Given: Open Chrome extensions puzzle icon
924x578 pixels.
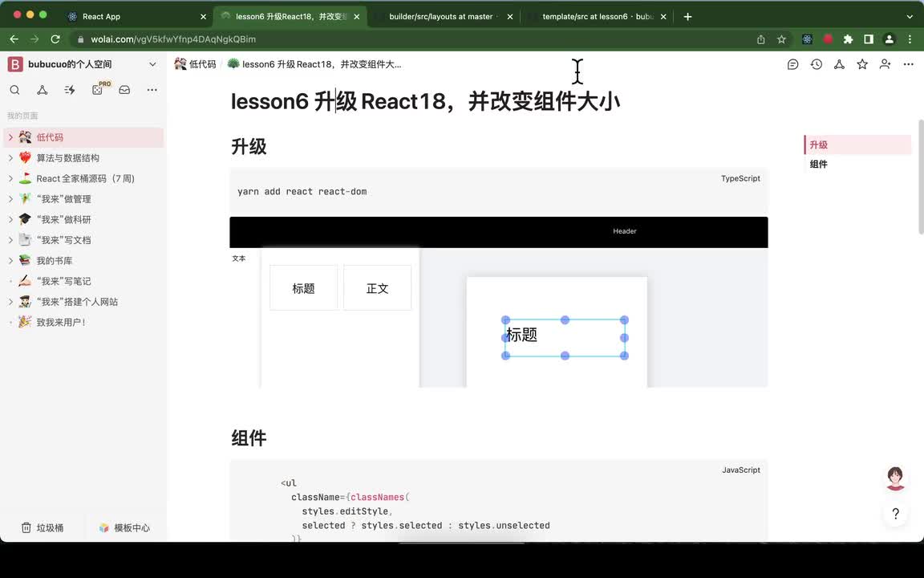Looking at the screenshot, I should pos(848,39).
